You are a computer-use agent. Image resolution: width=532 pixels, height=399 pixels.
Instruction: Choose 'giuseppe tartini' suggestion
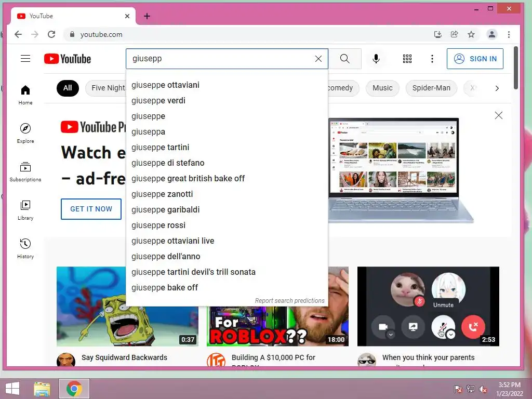click(227, 147)
